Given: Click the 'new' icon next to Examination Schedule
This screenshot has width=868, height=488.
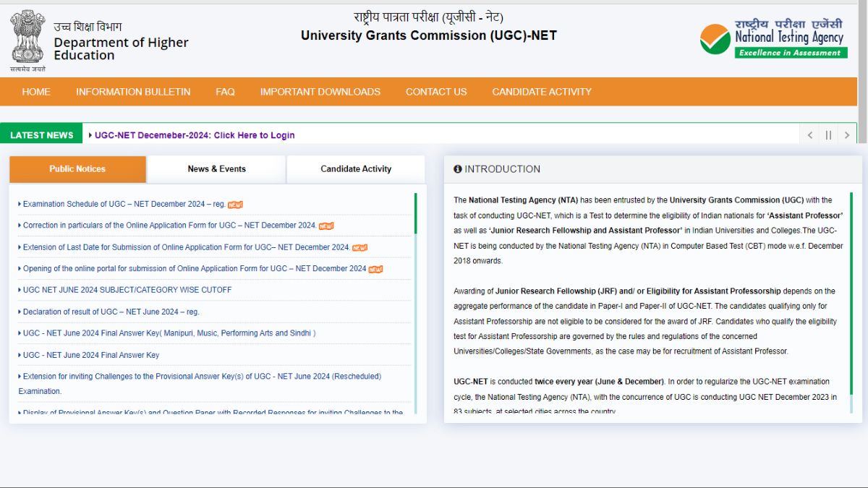Looking at the screenshot, I should click(237, 205).
